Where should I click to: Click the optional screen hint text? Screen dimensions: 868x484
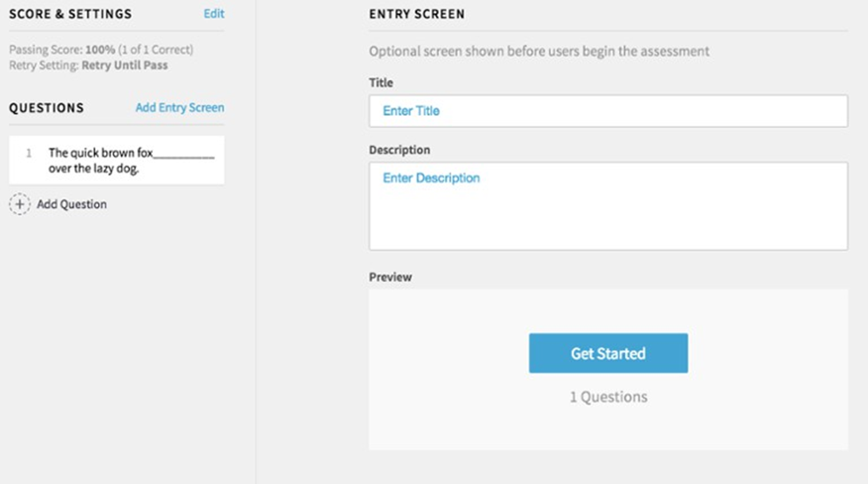539,51
